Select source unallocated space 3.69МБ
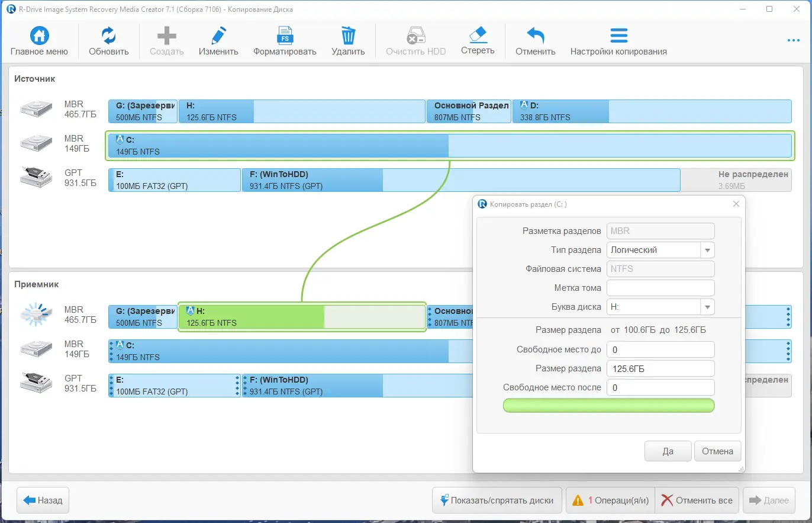 (736, 180)
